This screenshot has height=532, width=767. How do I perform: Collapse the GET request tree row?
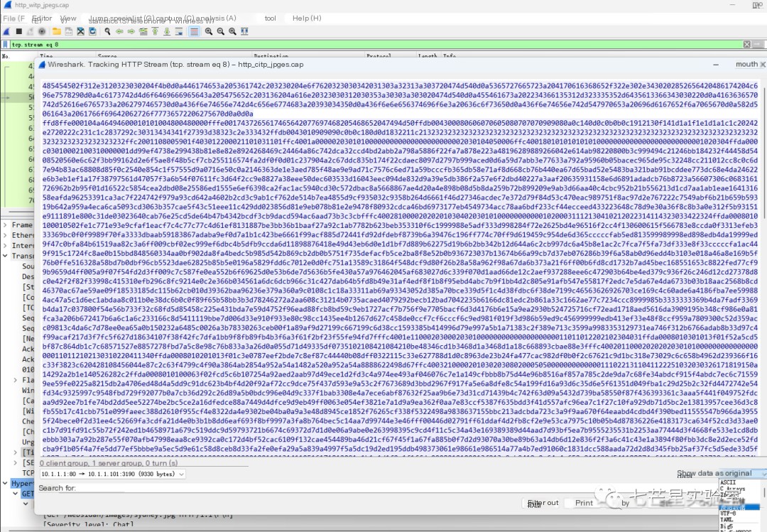pos(15,494)
